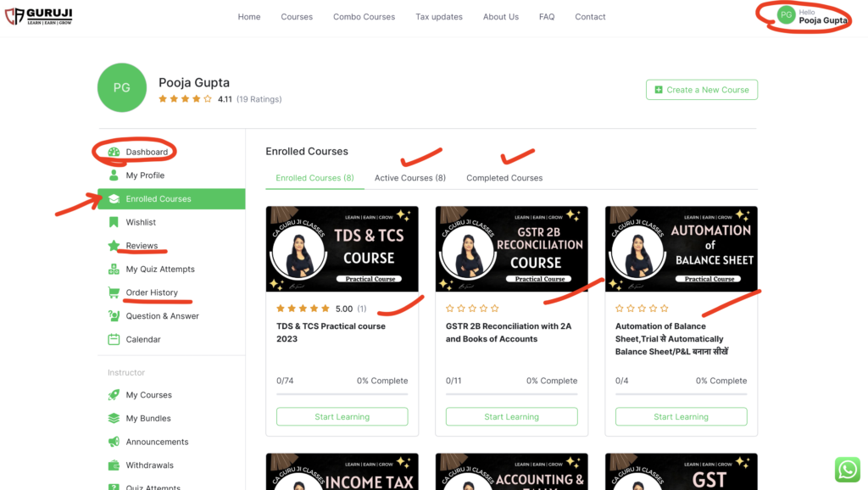Click the Withdrawals wallet icon
This screenshot has width=868, height=490.
pos(114,465)
